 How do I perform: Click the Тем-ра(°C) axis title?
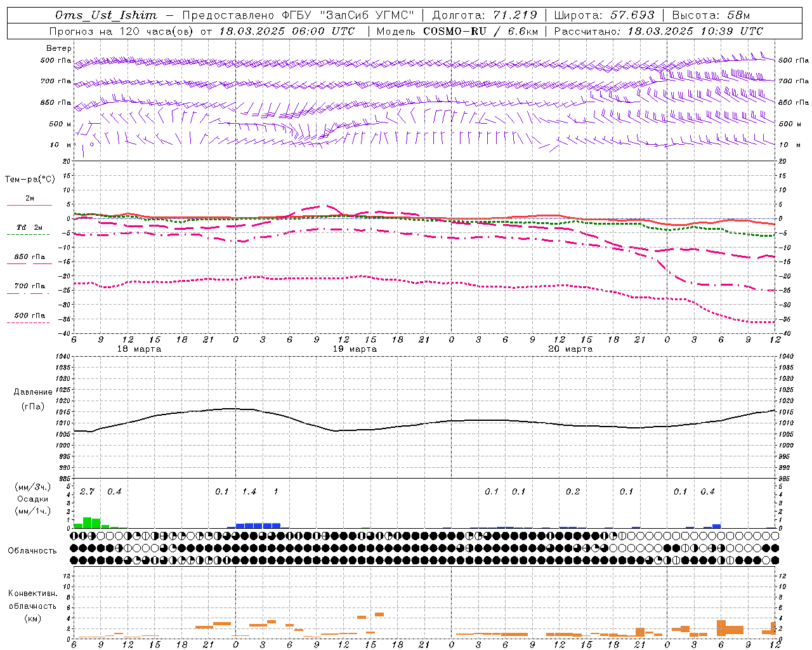coord(30,180)
